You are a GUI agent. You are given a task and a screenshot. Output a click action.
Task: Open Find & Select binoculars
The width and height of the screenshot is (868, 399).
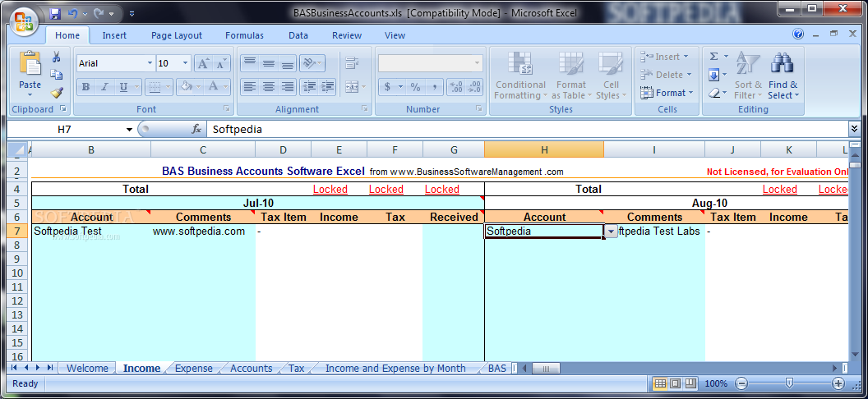click(x=783, y=75)
